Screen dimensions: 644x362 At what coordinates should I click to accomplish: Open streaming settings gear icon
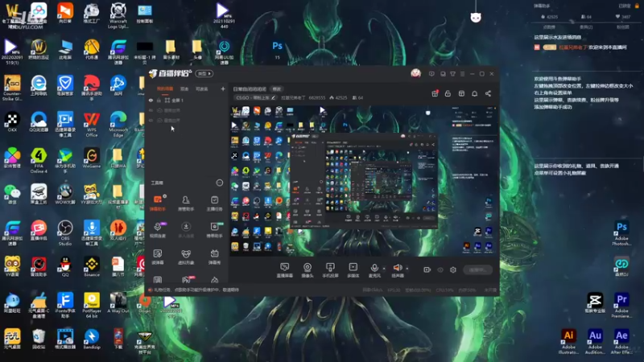pyautogui.click(x=453, y=269)
